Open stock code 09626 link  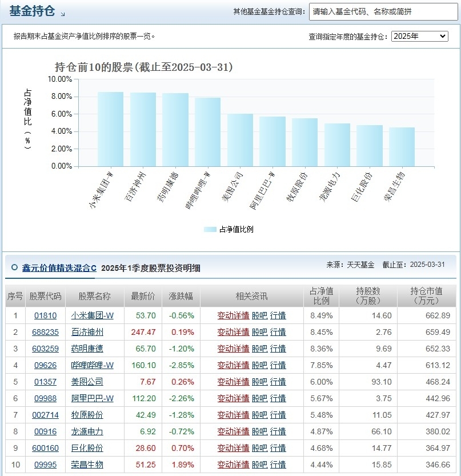pyautogui.click(x=46, y=366)
